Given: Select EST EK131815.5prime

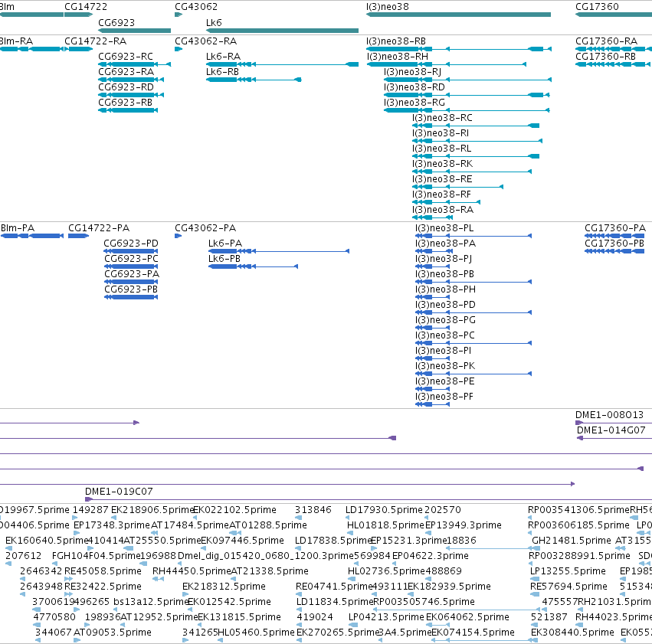Looking at the screenshot, I should click(239, 617).
